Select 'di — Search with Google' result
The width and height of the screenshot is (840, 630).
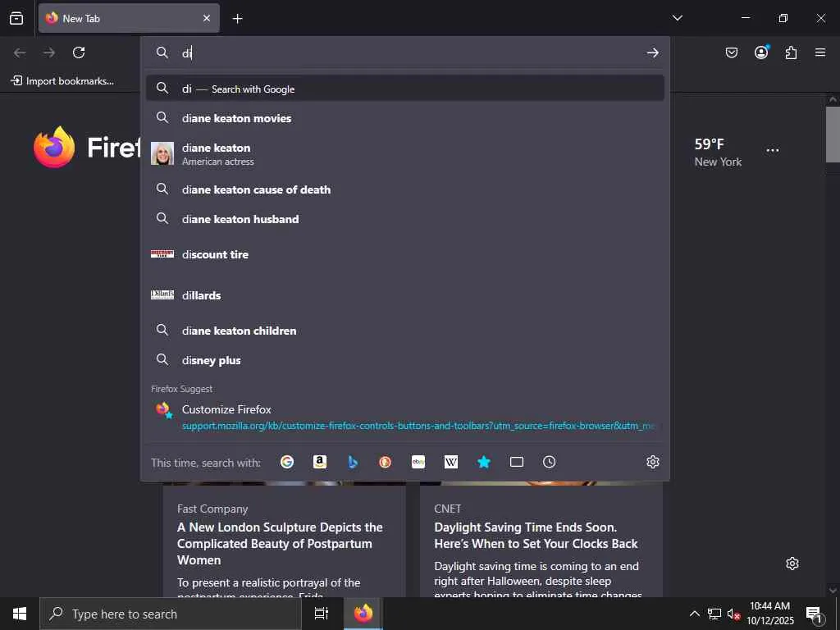pos(405,89)
